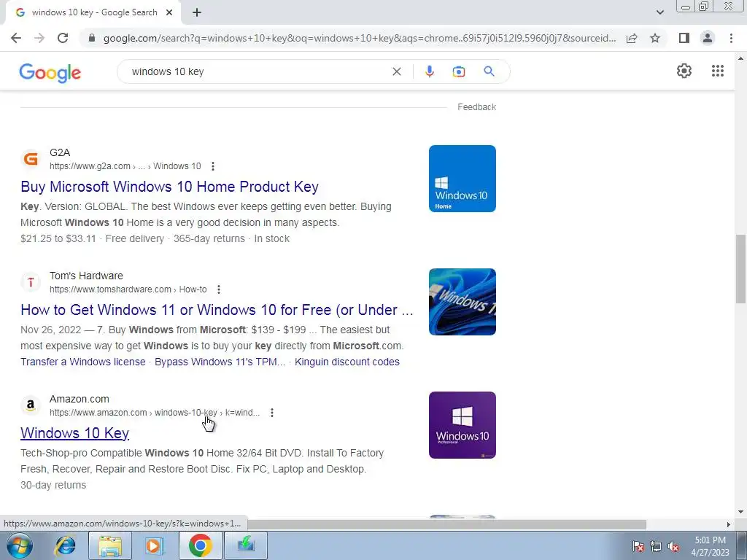The image size is (747, 560).
Task: Open Windows Media Player from taskbar
Action: click(x=155, y=545)
